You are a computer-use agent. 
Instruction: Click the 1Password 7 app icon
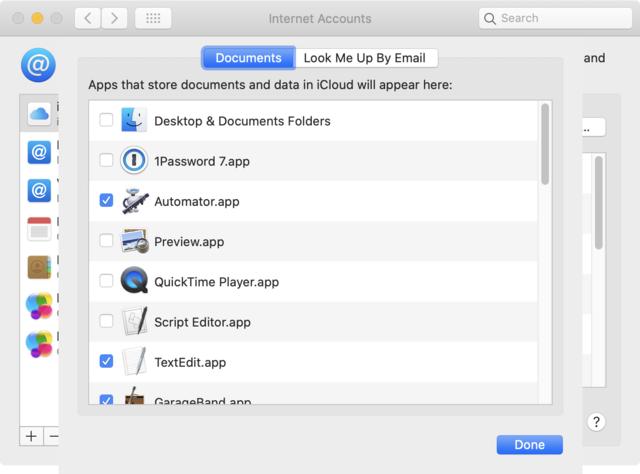134,160
